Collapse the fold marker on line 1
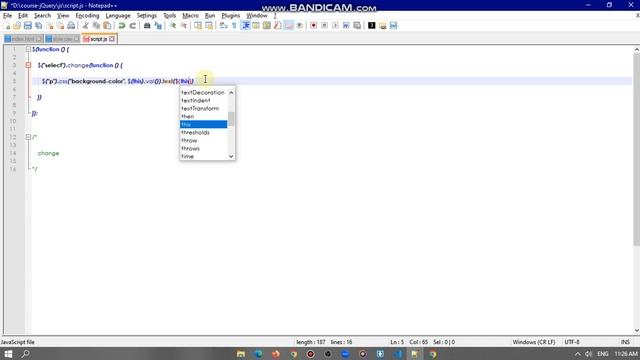Image resolution: width=640 pixels, height=360 pixels. click(x=28, y=49)
